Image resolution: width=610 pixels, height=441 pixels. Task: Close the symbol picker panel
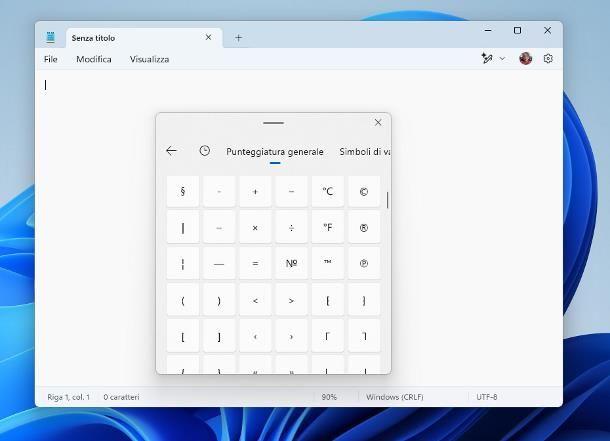tap(378, 122)
